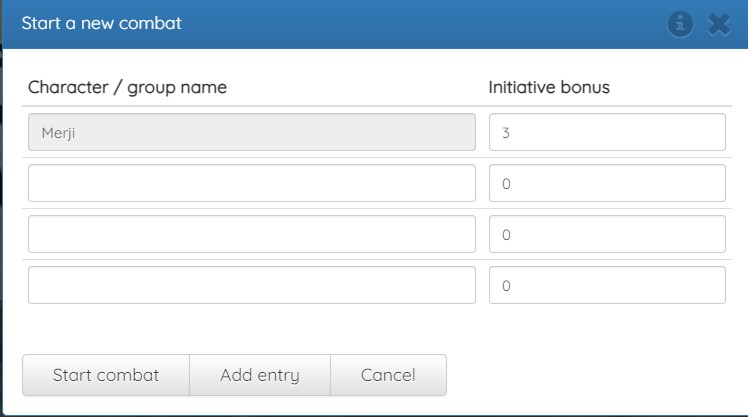Click the 'Character / group name' column header
The height and width of the screenshot is (417, 748).
coord(127,87)
